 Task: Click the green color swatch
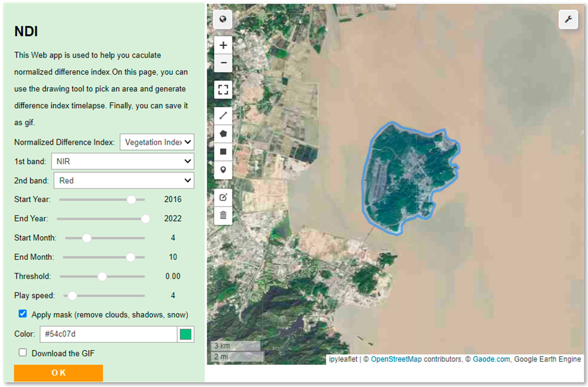(x=185, y=334)
